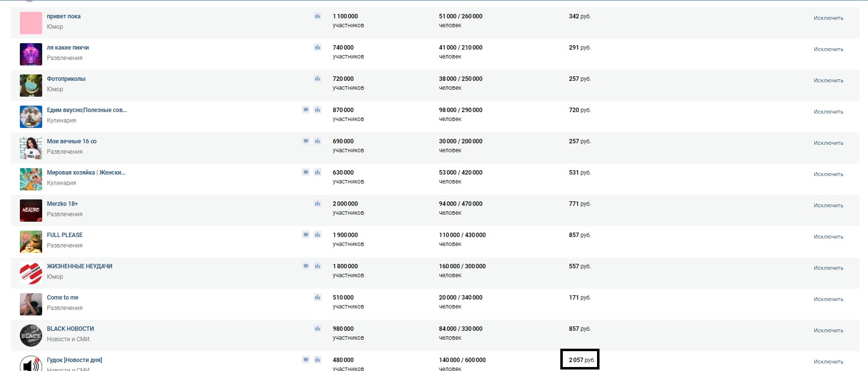
Task: Go to Фотоприколы community page
Action: click(66, 79)
